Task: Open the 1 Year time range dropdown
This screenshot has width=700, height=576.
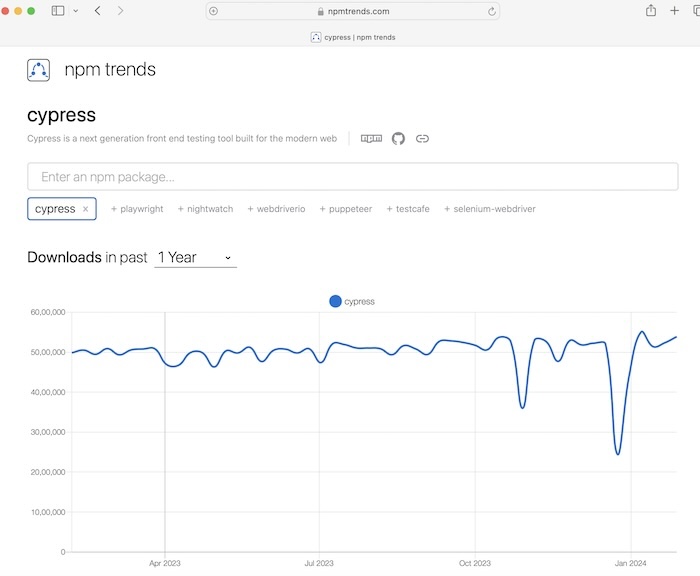Action: pyautogui.click(x=195, y=258)
